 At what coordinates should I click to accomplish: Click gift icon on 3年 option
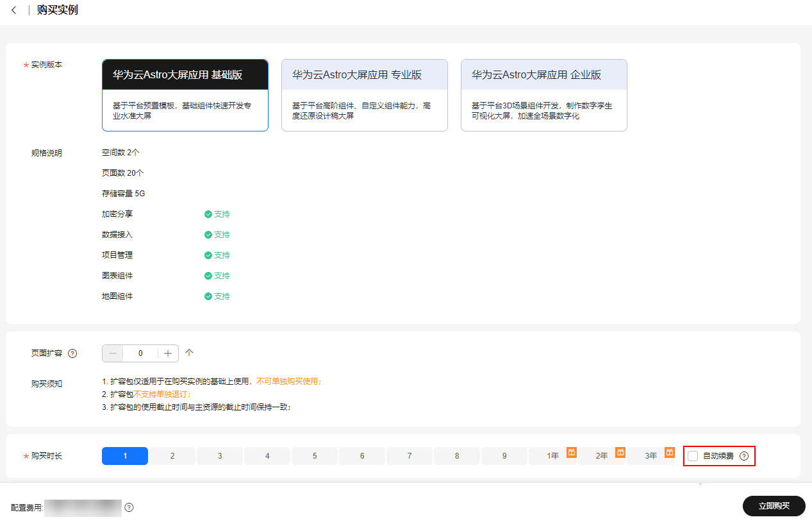(670, 452)
